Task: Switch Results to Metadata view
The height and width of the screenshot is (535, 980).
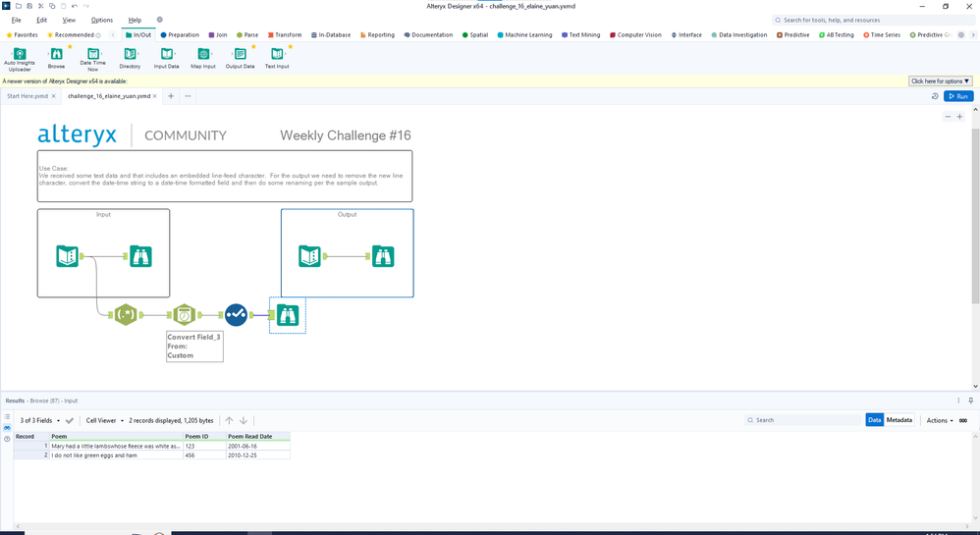Action: tap(898, 420)
